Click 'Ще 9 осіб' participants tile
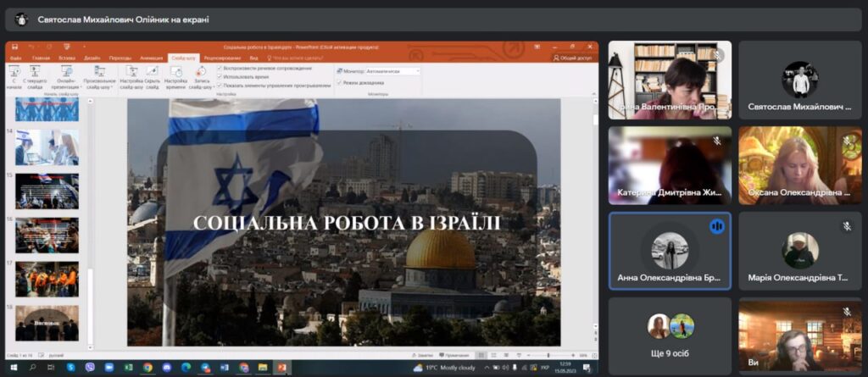This screenshot has width=868, height=377. (x=670, y=334)
